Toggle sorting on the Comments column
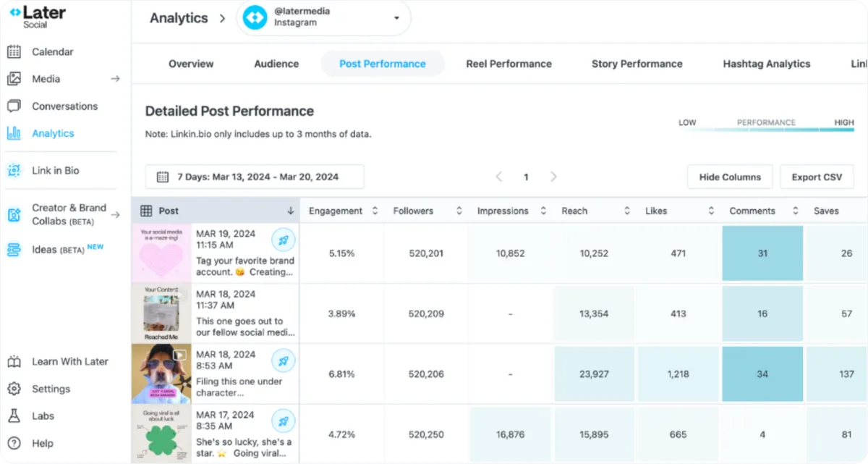 click(x=795, y=211)
